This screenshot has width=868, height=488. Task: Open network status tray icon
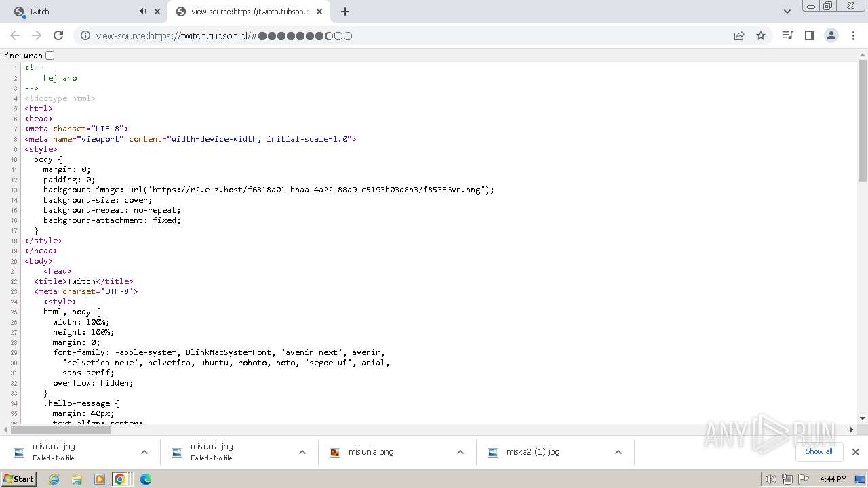[787, 479]
